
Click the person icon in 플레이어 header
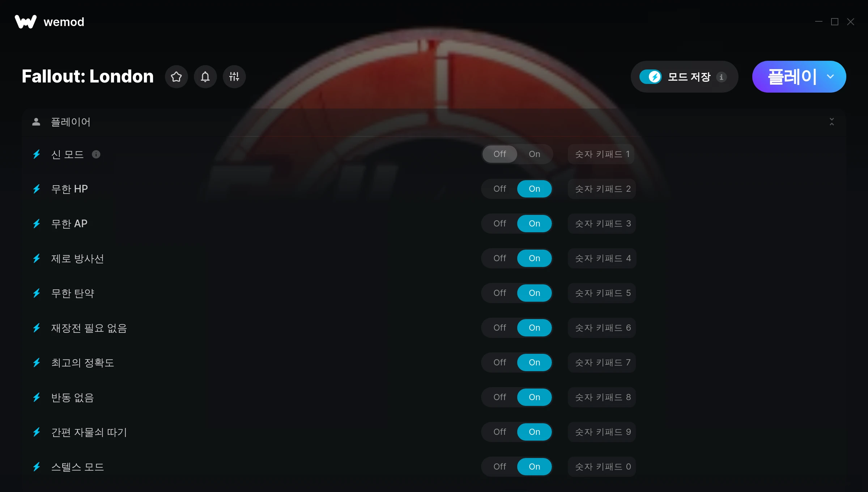pos(36,122)
